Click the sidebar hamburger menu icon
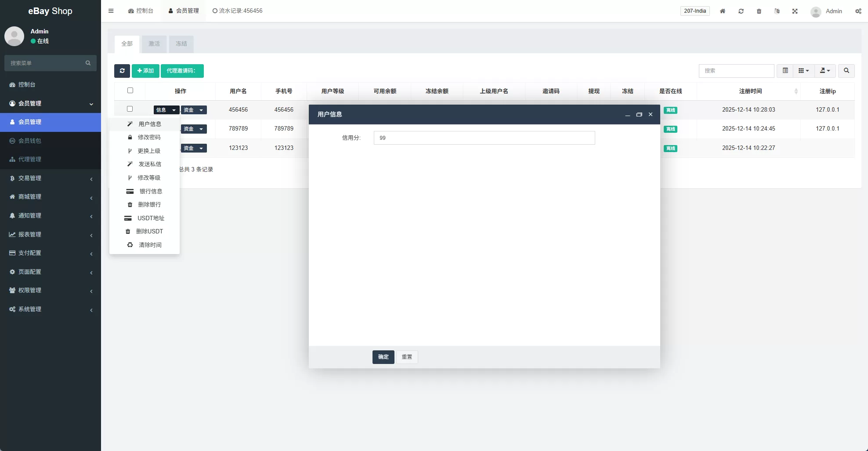The height and width of the screenshot is (451, 868). (111, 11)
